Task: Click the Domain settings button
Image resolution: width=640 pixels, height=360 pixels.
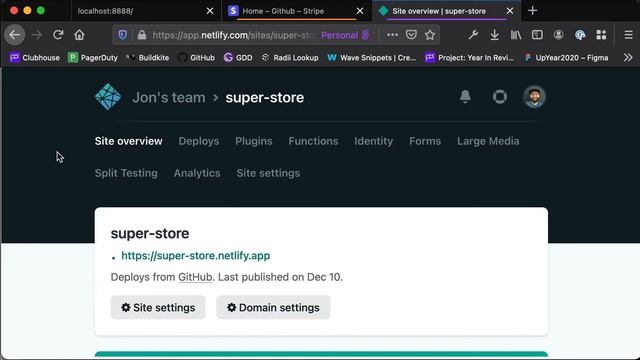Action: click(x=273, y=307)
